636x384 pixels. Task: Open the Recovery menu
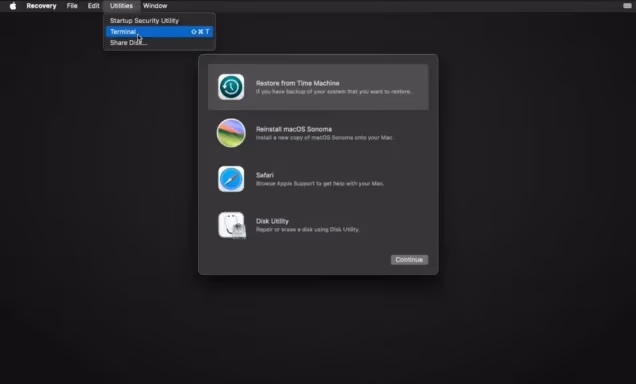coord(41,6)
